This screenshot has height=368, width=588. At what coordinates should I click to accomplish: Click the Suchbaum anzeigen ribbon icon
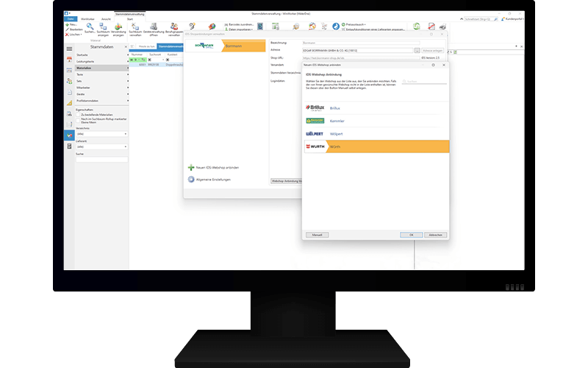pyautogui.click(x=103, y=26)
